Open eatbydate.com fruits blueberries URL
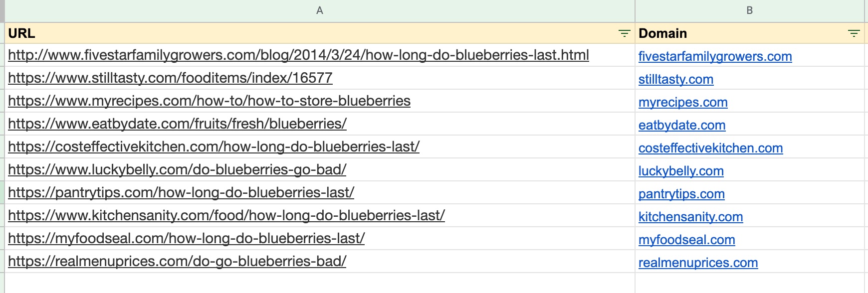 [177, 124]
